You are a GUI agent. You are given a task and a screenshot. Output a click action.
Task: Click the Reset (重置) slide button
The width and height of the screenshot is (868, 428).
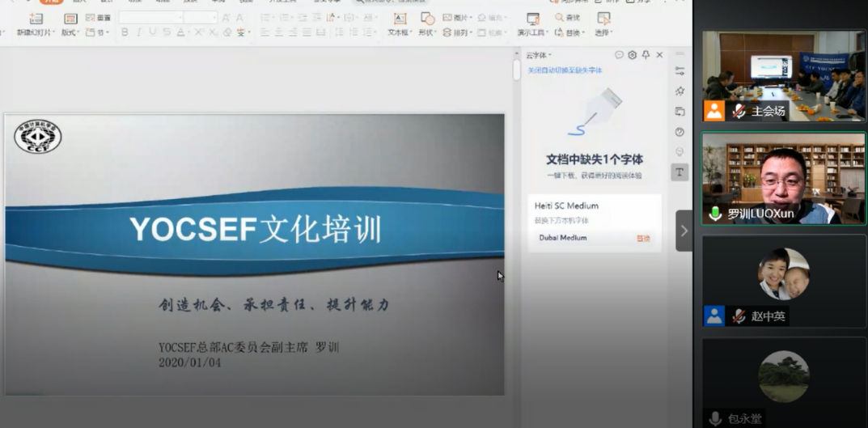click(98, 18)
